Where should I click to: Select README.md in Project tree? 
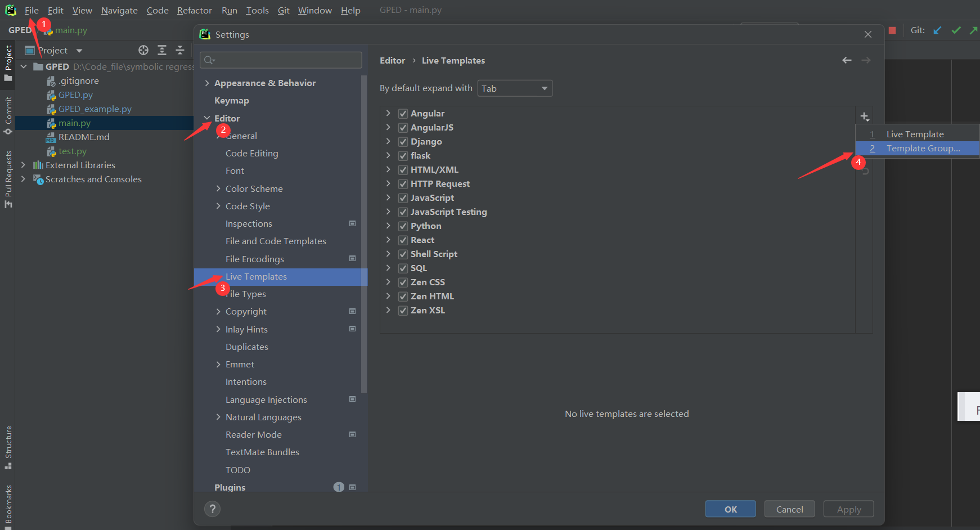click(84, 137)
